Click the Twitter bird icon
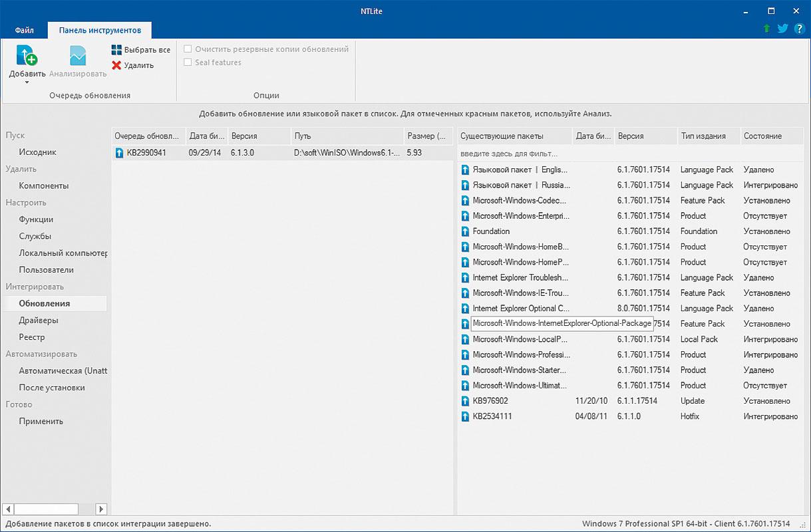 (x=782, y=29)
